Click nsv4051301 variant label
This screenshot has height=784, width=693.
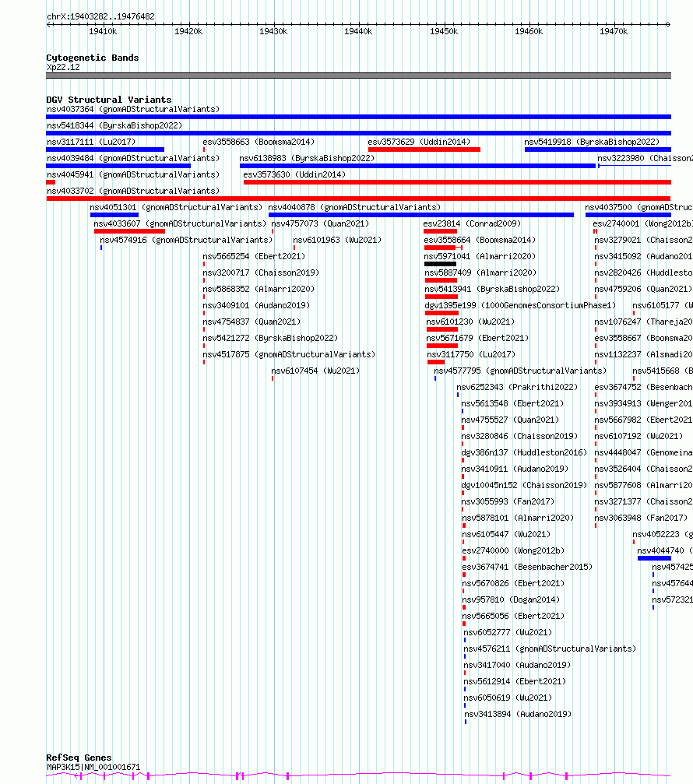coord(176,207)
